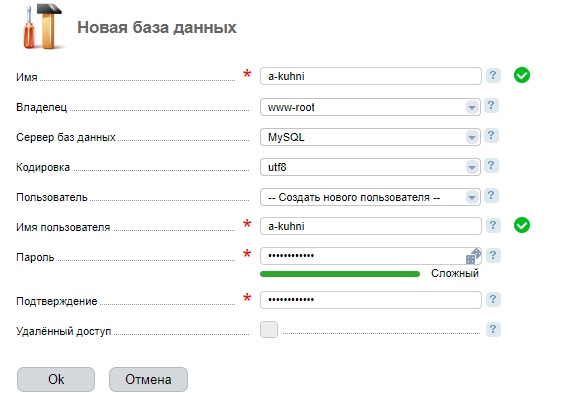This screenshot has height=393, width=581.
Task: Open the Пользователь field help icon
Action: [491, 196]
